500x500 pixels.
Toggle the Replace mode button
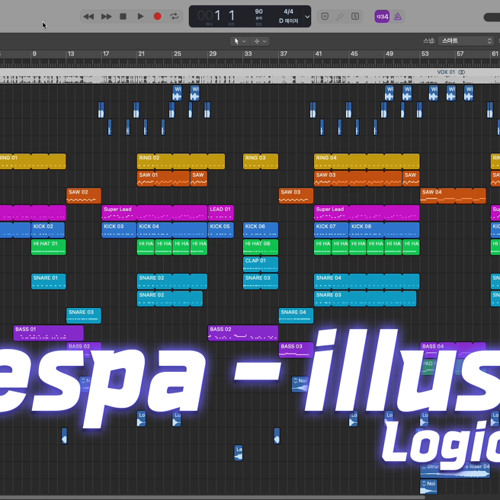click(x=325, y=16)
